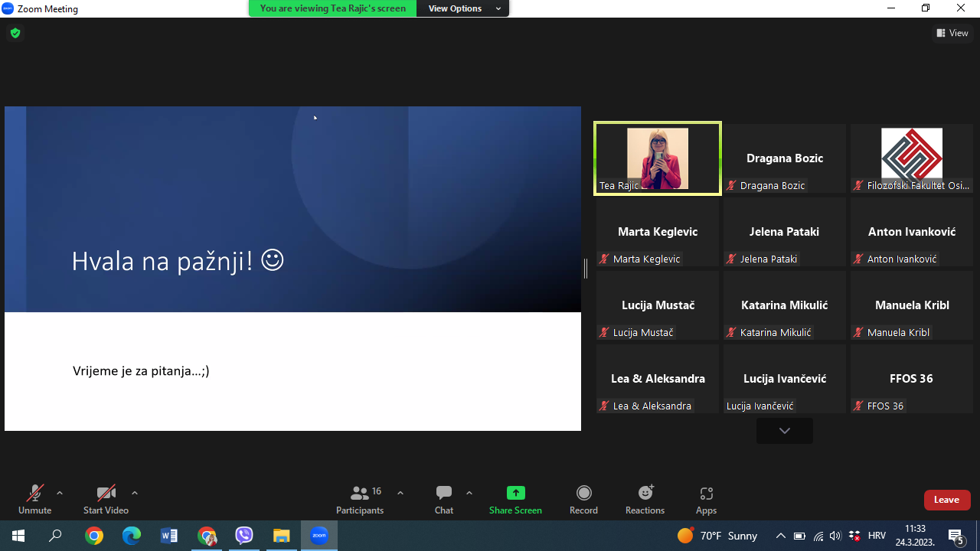Click the Zoom taskbar icon
The width and height of the screenshot is (980, 551).
tap(319, 536)
